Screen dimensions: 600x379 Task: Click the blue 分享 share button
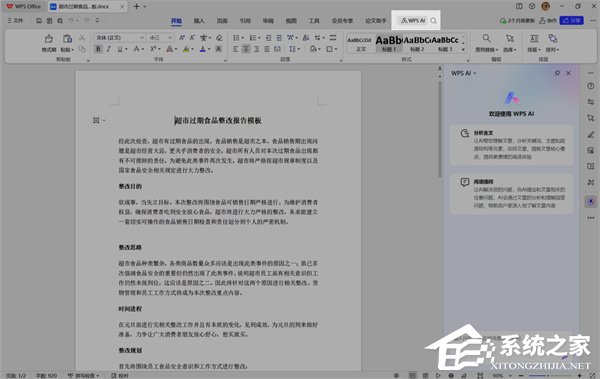572,20
